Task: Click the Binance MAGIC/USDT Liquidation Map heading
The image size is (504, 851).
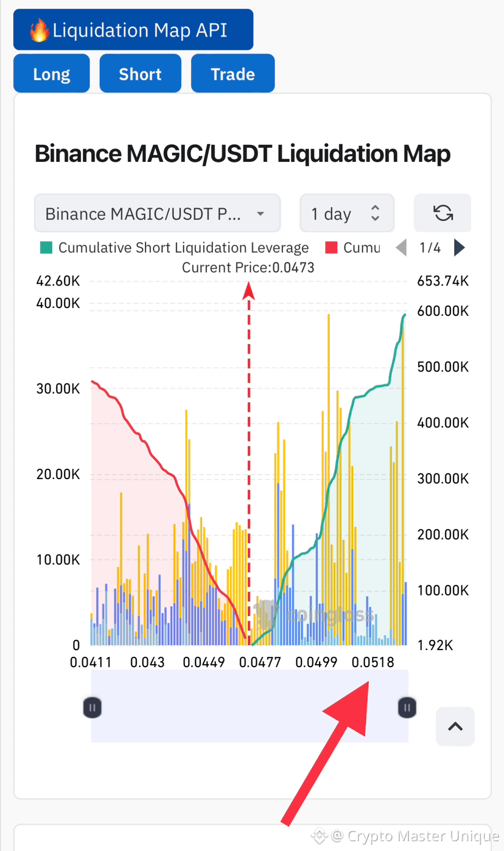Action: tap(243, 154)
